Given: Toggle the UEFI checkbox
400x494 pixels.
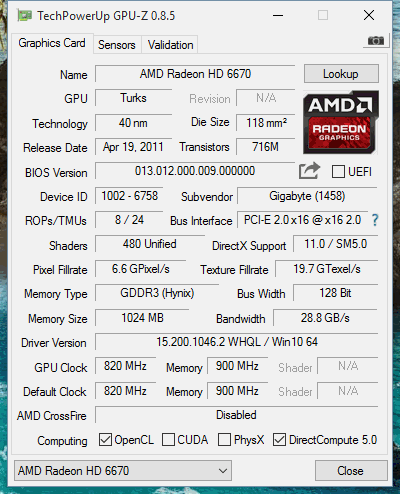Looking at the screenshot, I should pos(338,172).
